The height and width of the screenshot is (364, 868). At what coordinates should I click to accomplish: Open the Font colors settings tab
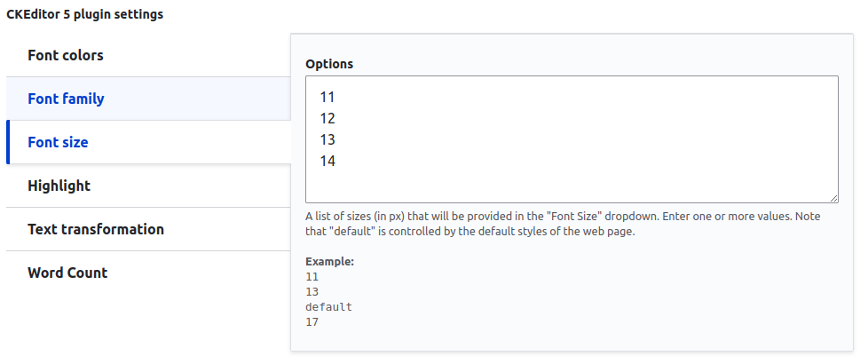[x=66, y=55]
